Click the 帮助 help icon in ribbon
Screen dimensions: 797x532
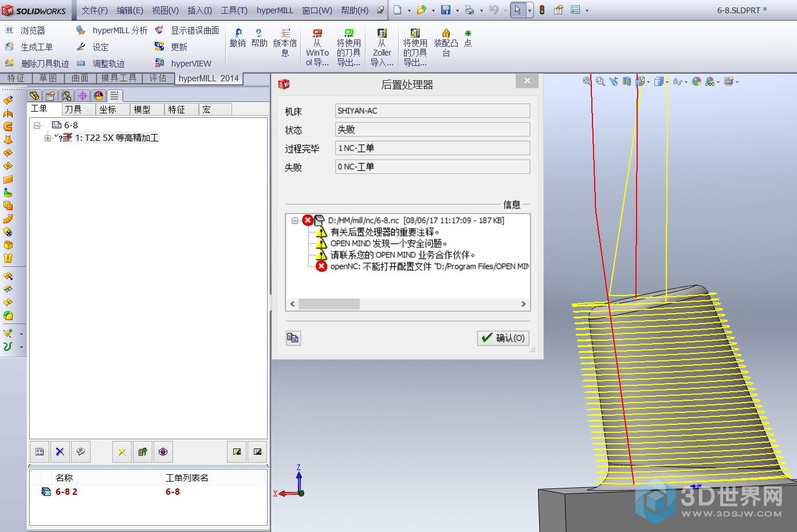pos(259,38)
